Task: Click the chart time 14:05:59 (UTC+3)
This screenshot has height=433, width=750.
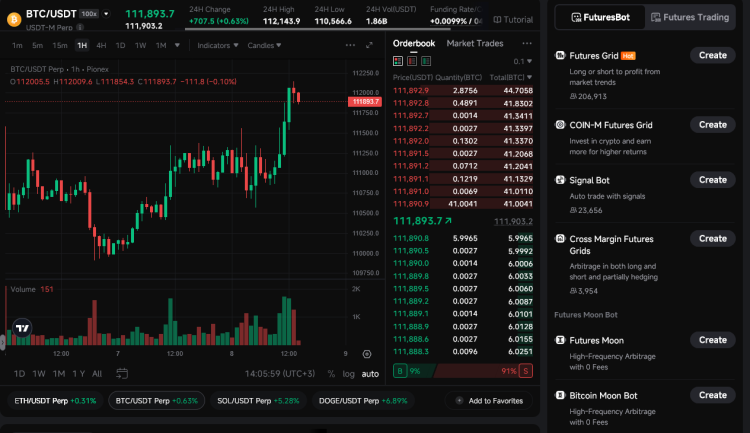Action: pyautogui.click(x=280, y=374)
